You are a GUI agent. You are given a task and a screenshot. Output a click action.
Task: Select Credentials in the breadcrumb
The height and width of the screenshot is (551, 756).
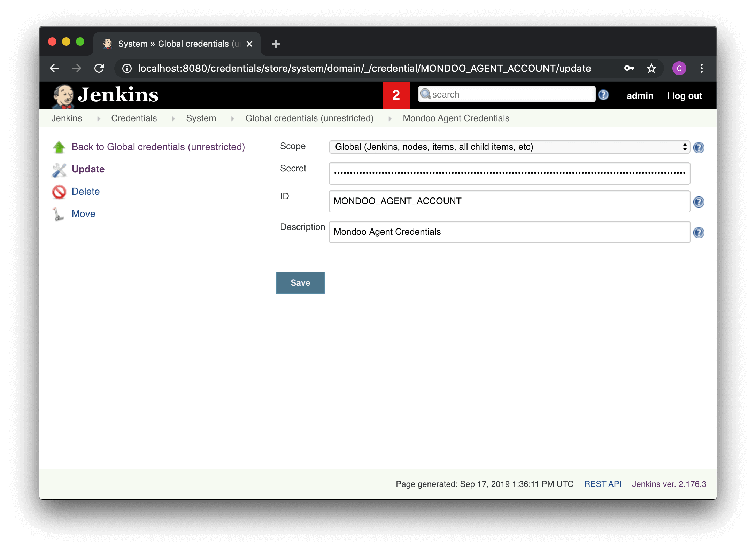click(x=134, y=118)
